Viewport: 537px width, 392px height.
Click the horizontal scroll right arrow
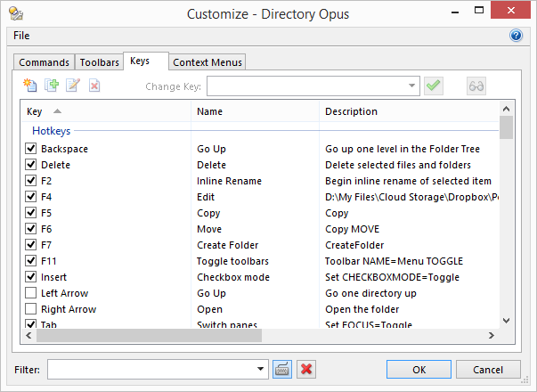[x=492, y=335]
